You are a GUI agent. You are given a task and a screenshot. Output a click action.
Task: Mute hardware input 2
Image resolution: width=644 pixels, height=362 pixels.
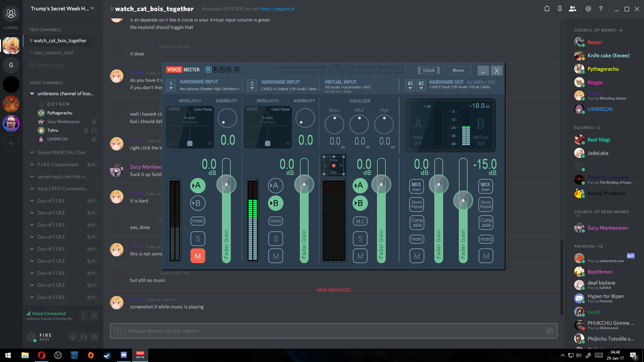pos(276,256)
